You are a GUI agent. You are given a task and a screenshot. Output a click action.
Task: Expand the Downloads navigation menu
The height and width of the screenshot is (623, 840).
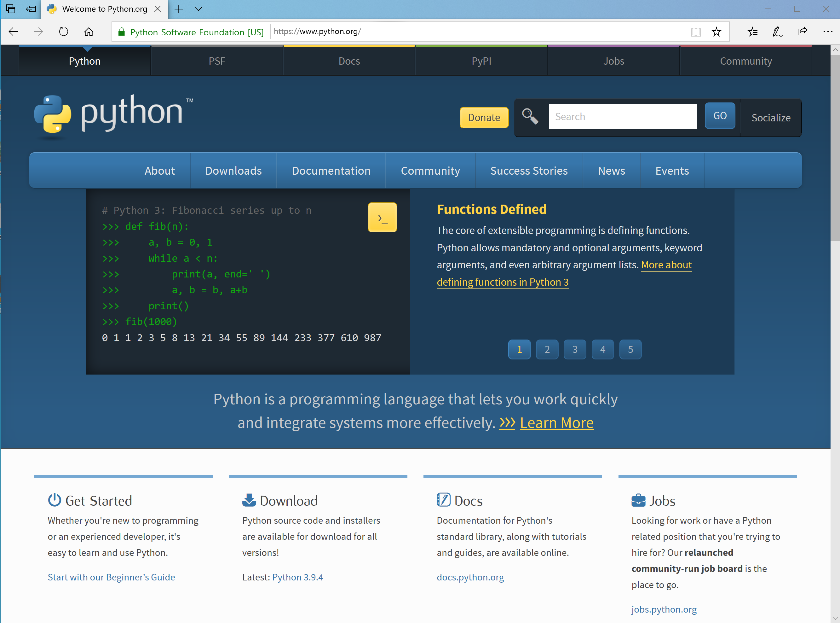pyautogui.click(x=233, y=171)
